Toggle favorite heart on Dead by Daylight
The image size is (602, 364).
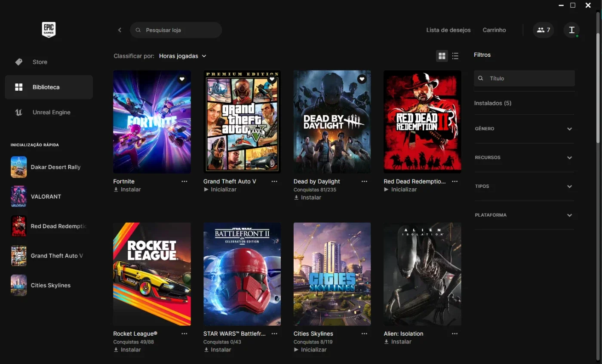point(362,79)
